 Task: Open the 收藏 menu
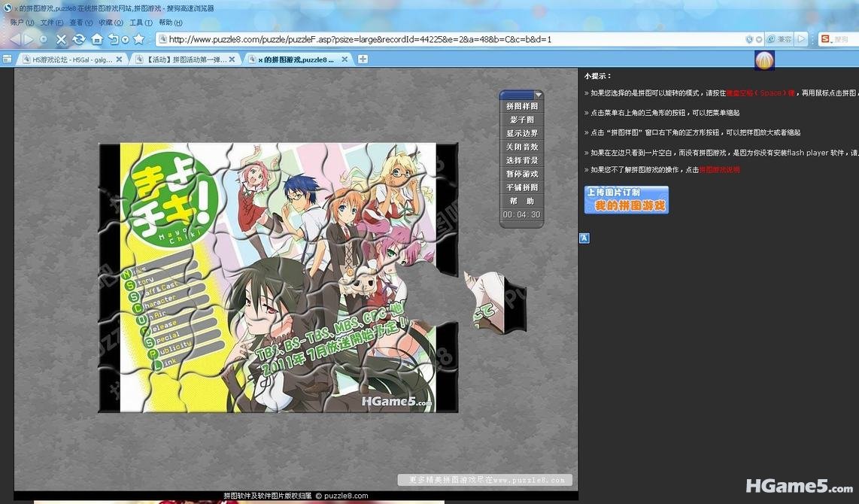pyautogui.click(x=111, y=23)
